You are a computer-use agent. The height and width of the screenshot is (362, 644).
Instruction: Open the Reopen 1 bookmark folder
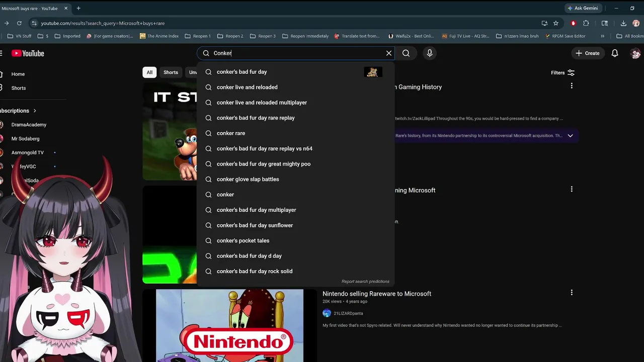[198, 36]
